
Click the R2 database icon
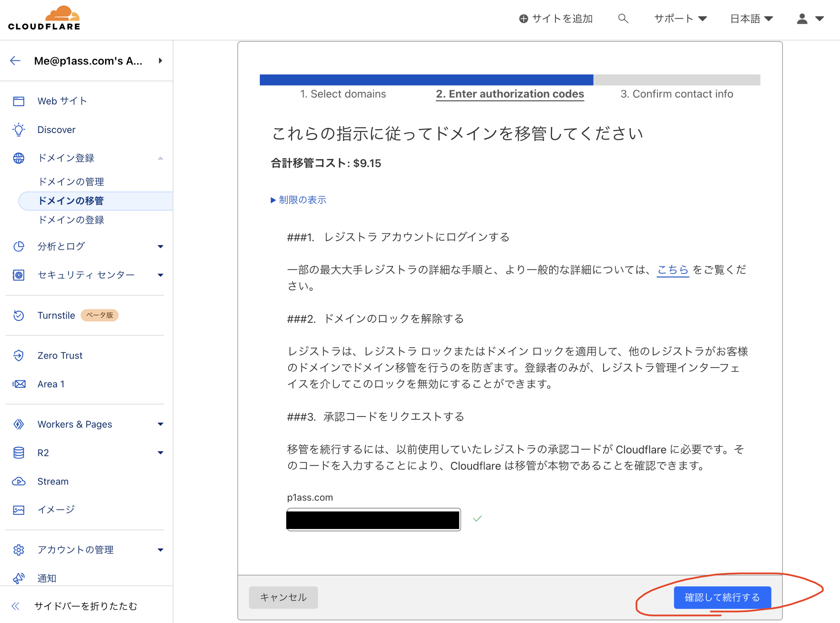point(19,452)
